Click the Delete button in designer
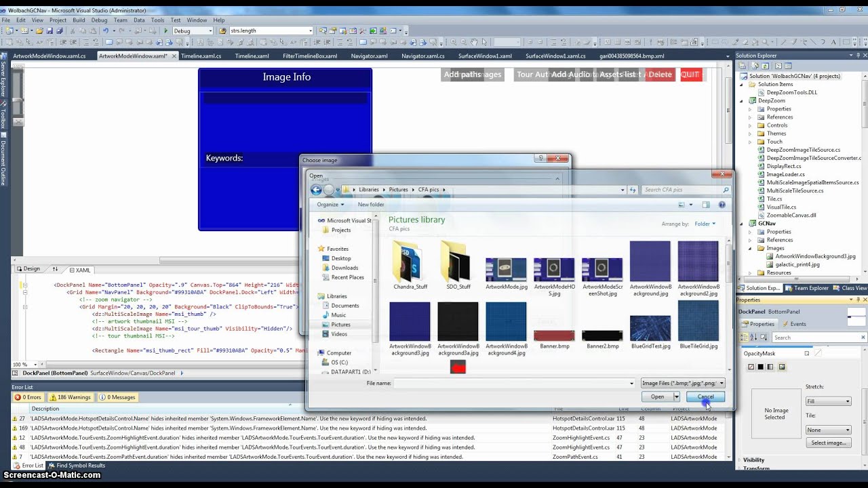 pos(660,75)
